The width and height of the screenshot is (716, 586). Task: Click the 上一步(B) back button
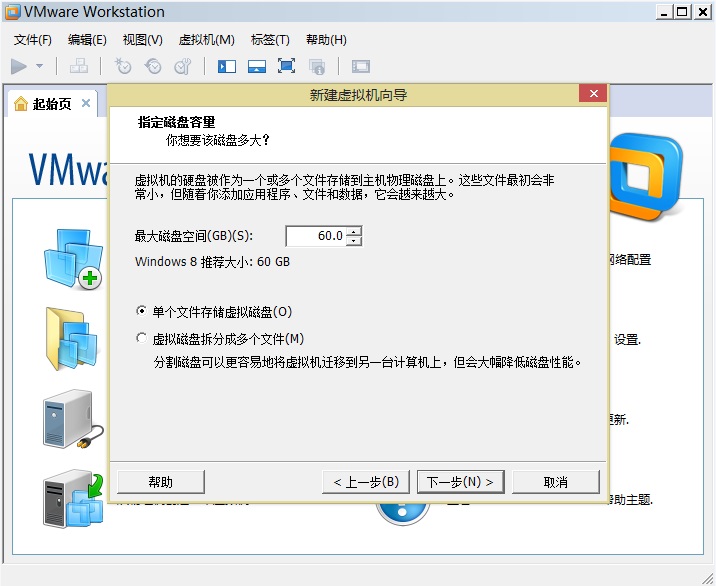366,482
